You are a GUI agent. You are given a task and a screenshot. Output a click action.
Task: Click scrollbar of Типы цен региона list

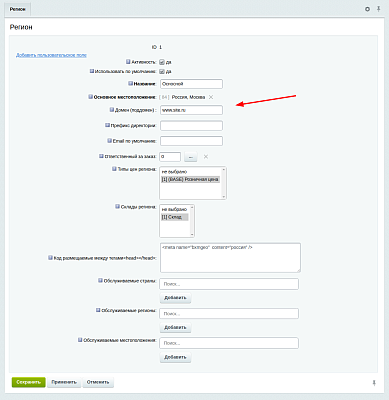[224, 183]
